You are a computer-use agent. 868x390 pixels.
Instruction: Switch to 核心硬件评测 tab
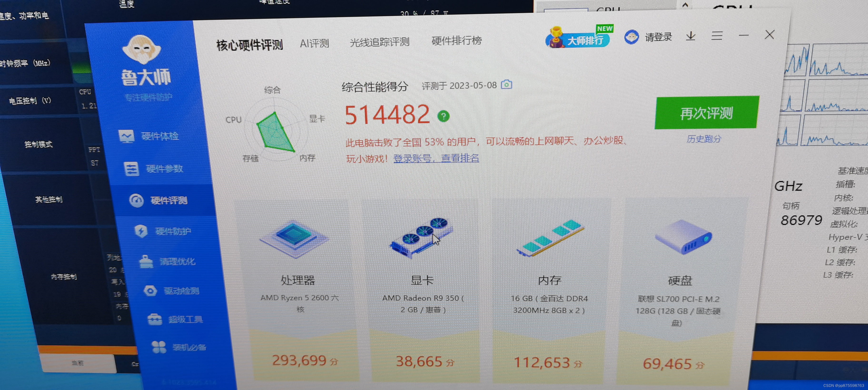[x=250, y=45]
